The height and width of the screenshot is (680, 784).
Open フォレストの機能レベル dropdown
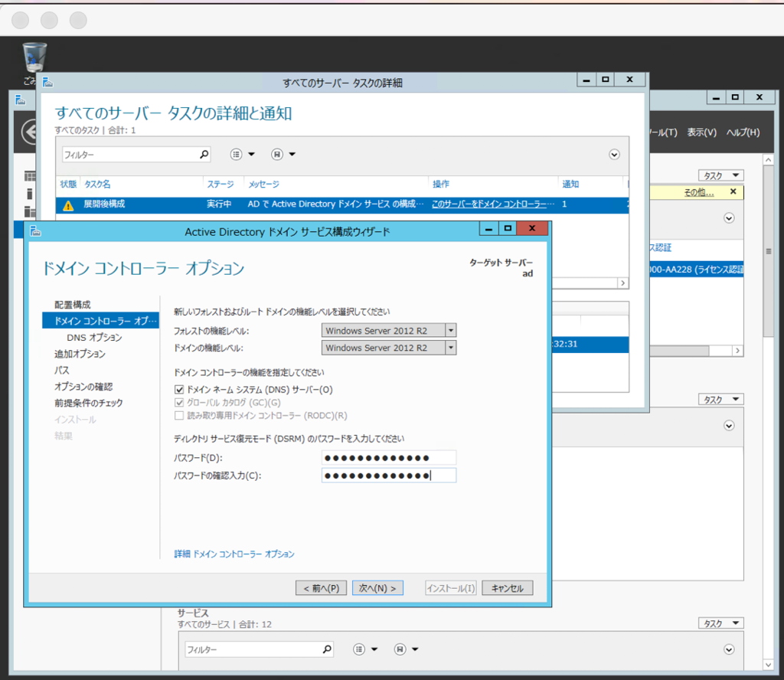450,331
